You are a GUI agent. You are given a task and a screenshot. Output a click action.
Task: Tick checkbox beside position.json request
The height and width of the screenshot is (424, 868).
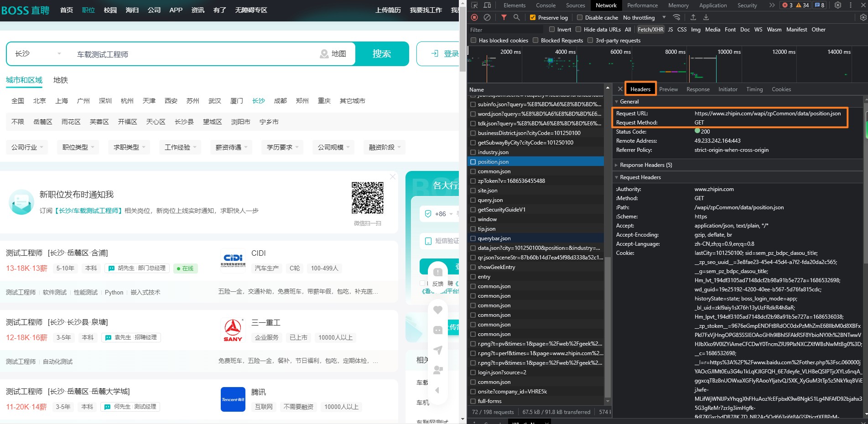coord(473,161)
